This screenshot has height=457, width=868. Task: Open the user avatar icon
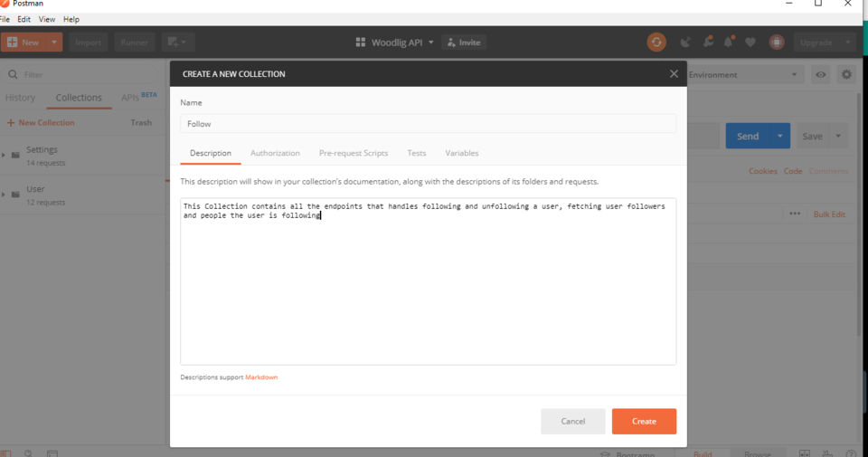pyautogui.click(x=777, y=43)
